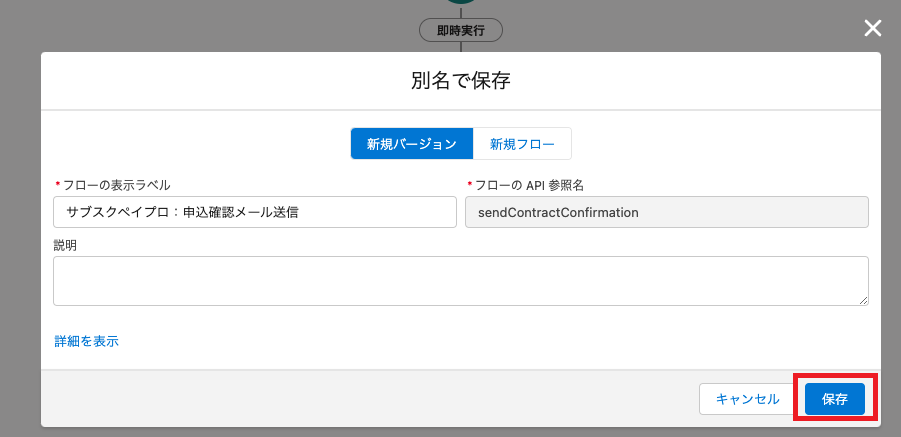Click inside the 説明 description box
The width and height of the screenshot is (901, 437).
click(x=460, y=280)
